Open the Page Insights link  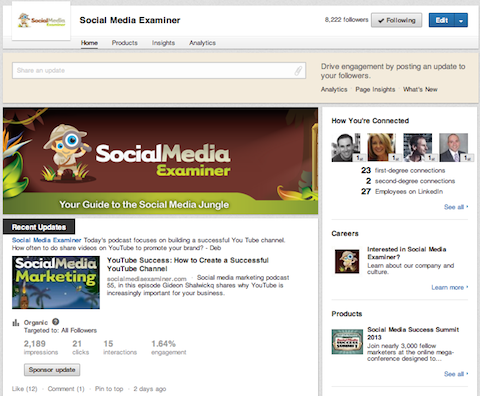[x=375, y=89]
